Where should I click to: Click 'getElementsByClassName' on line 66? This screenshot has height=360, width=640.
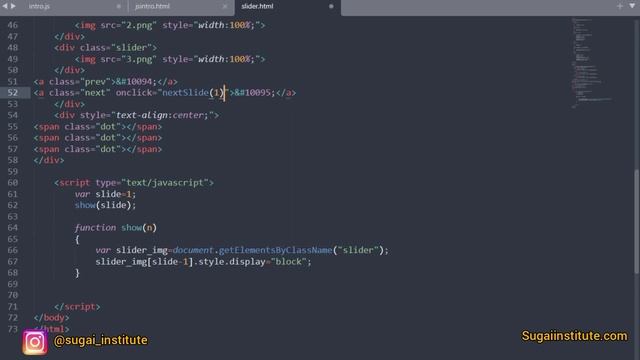276,250
